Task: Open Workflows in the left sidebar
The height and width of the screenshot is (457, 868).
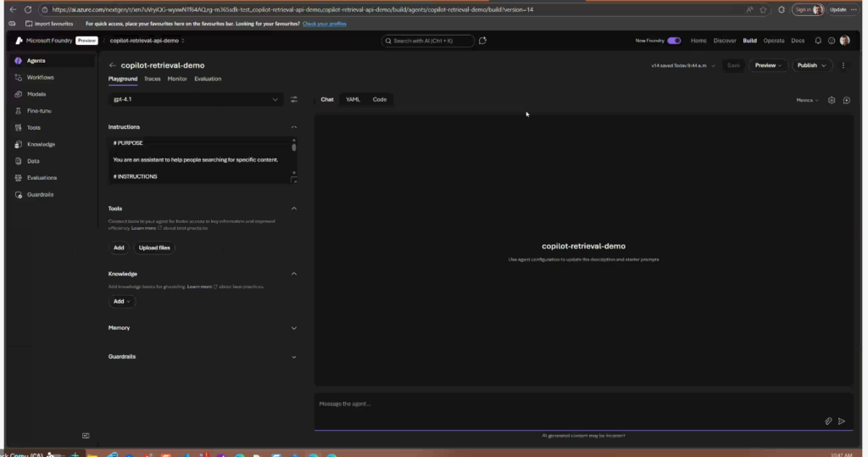Action: point(40,77)
